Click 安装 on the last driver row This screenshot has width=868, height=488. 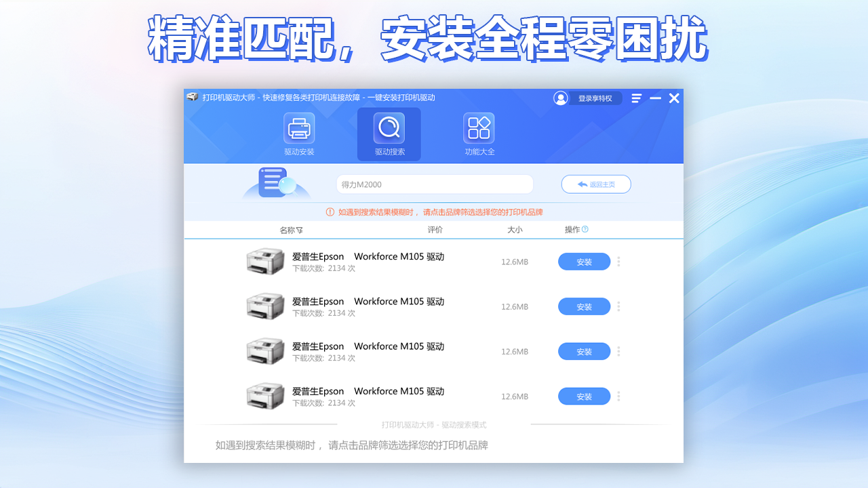point(584,396)
